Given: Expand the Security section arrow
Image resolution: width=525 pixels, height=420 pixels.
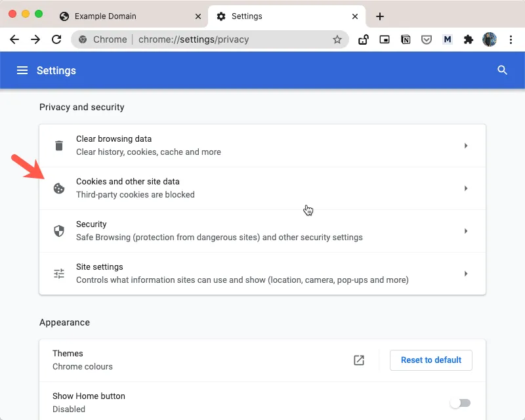Looking at the screenshot, I should click(466, 231).
